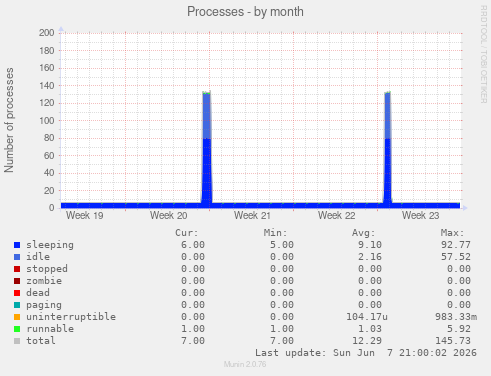Click the zombie legend color swatch

pos(17,281)
